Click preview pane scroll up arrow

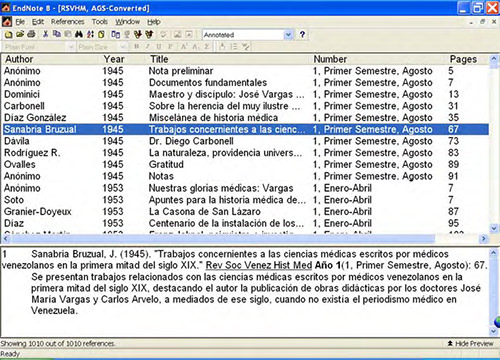click(494, 253)
